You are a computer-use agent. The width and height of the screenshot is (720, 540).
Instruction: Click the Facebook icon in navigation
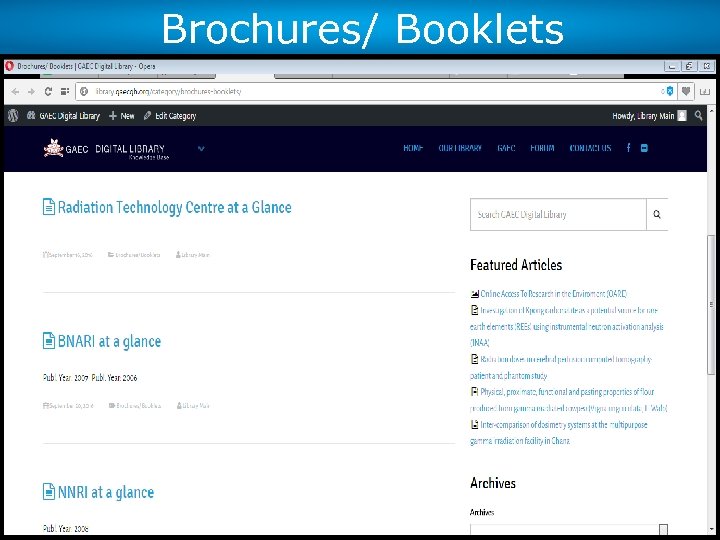pos(629,147)
